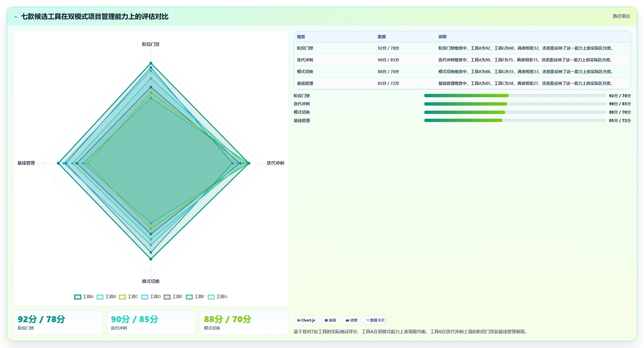Click the 基线管理 axis label on the radar
The height and width of the screenshot is (348, 644).
click(x=26, y=163)
